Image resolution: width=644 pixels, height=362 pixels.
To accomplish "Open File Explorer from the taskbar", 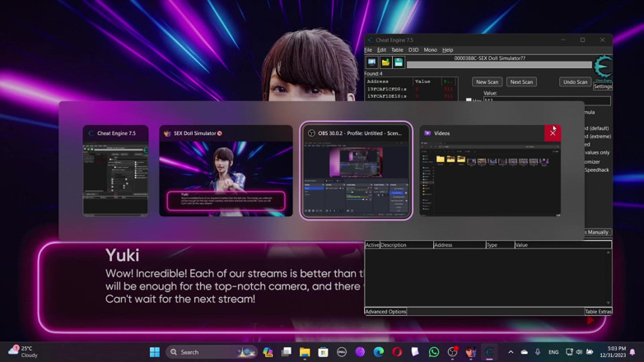I will pyautogui.click(x=305, y=352).
